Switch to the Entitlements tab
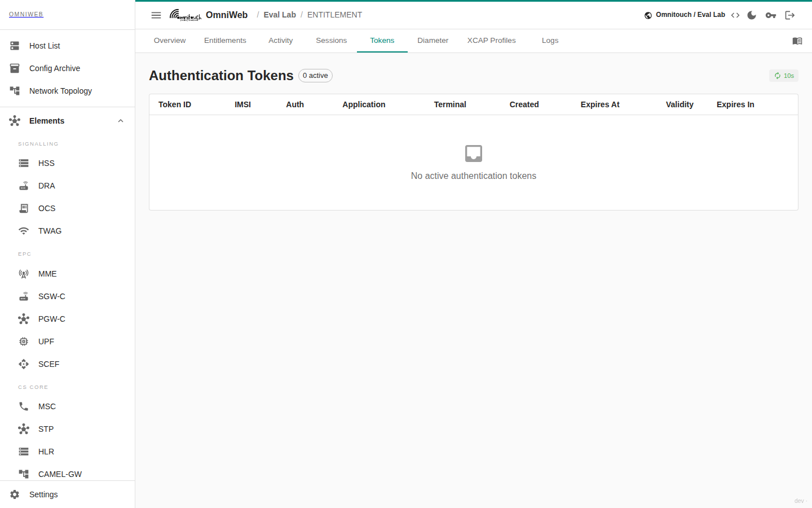The width and height of the screenshot is (812, 508). pyautogui.click(x=225, y=41)
